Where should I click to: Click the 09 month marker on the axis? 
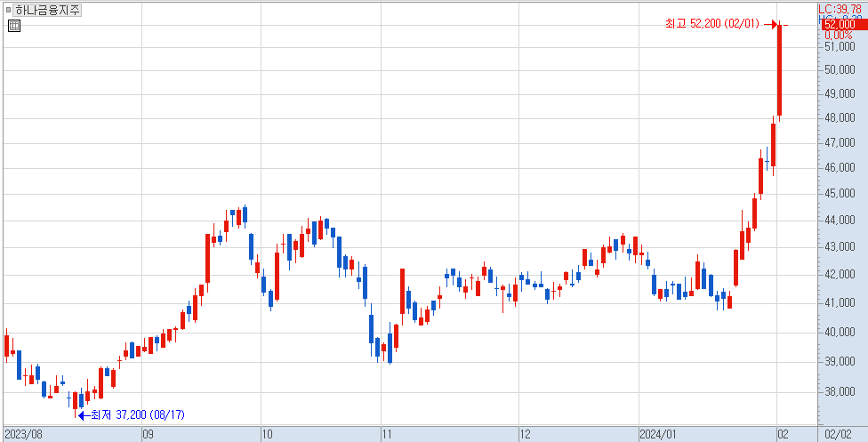coord(149,434)
